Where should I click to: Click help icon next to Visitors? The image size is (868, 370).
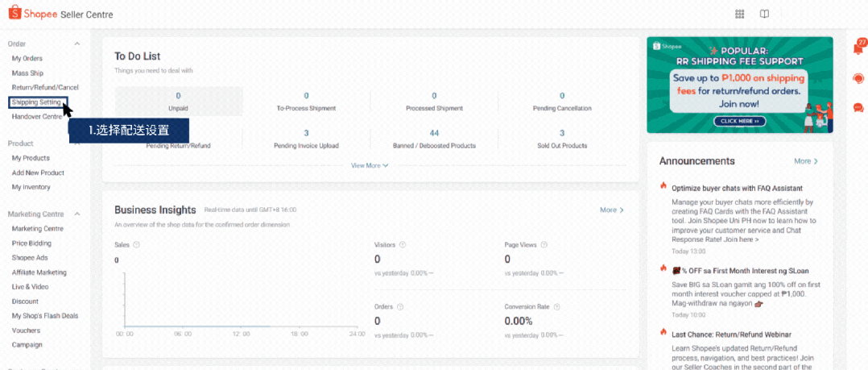coord(403,244)
